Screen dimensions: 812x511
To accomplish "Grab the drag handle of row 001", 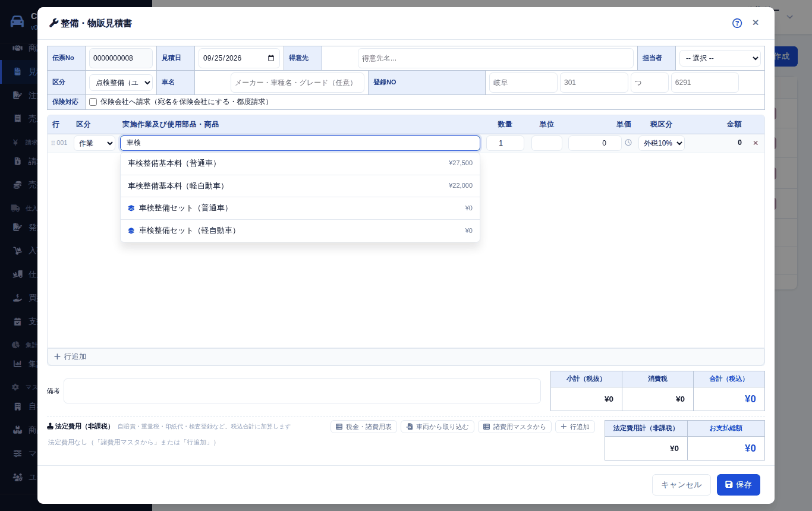I will point(53,143).
